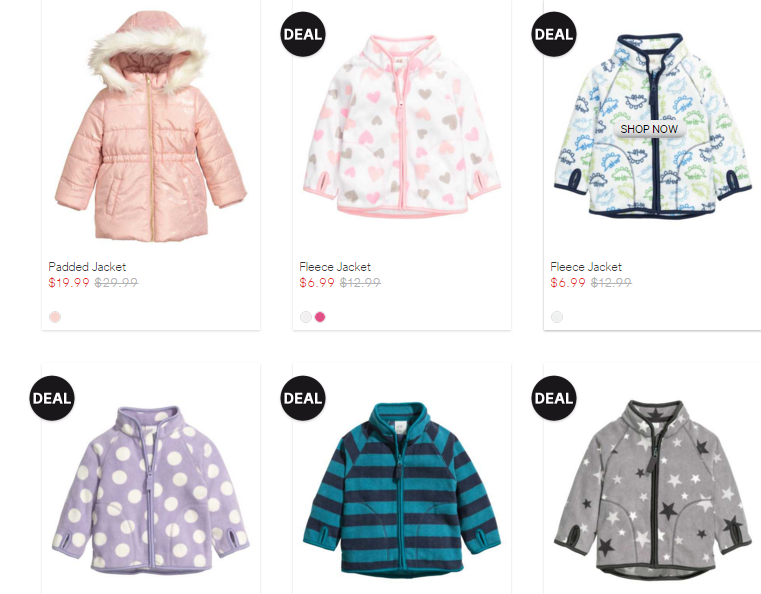Viewport: 761px width, 594px height.
Task: Select the white swatch under dinosaur Fleece Jacket
Action: (557, 317)
